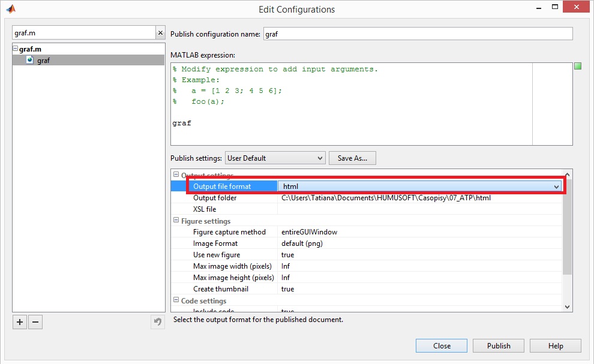Close the Edit Configurations window
This screenshot has height=364, width=594.
576,7
